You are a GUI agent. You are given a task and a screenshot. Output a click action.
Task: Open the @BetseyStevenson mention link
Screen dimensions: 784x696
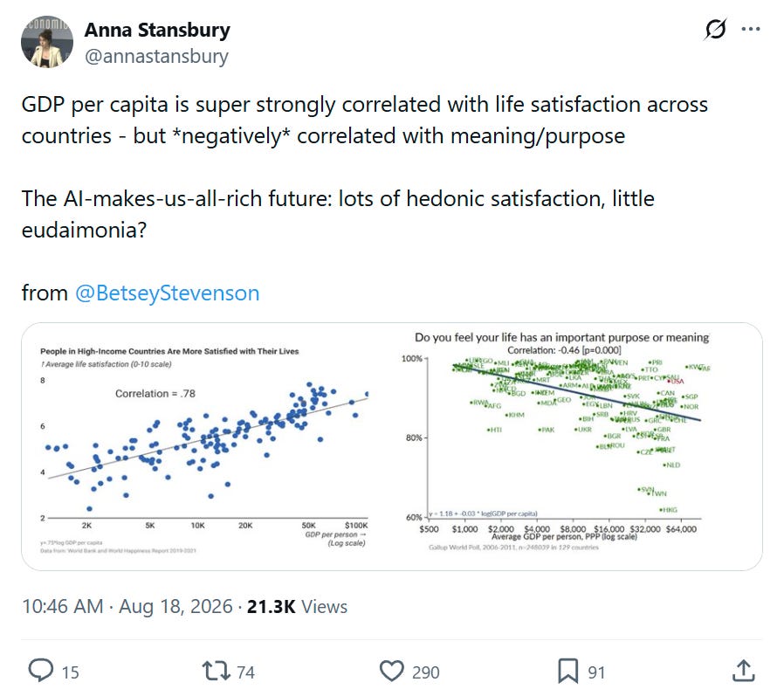click(168, 293)
